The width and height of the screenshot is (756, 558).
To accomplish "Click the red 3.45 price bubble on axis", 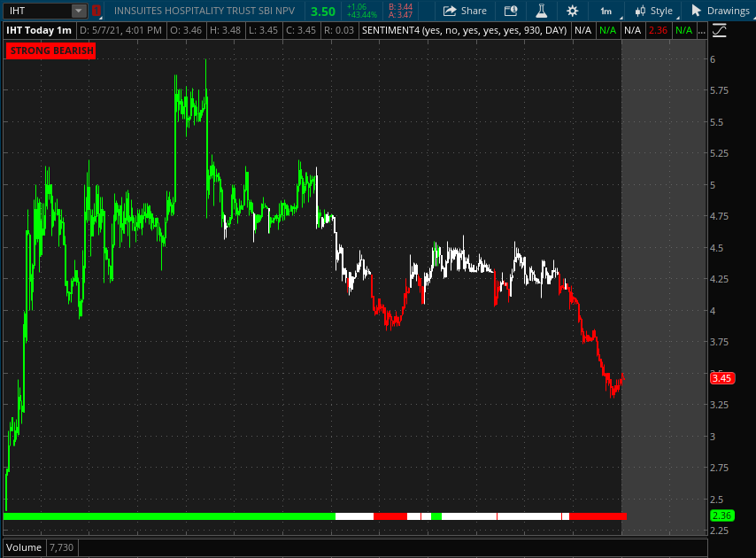I will click(722, 378).
